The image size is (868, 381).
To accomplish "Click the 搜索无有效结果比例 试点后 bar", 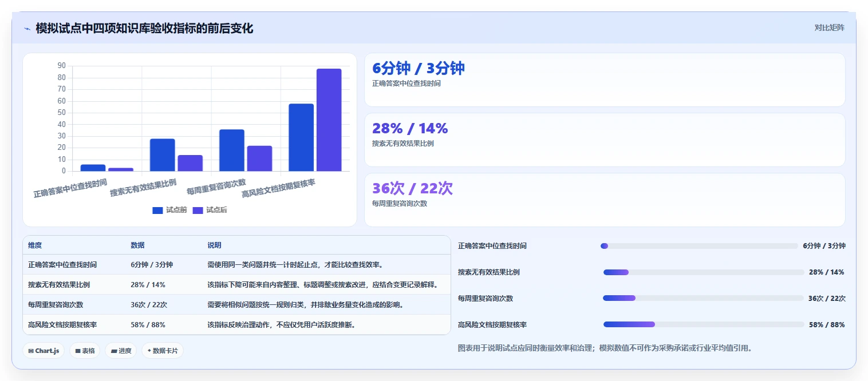I will pos(190,163).
